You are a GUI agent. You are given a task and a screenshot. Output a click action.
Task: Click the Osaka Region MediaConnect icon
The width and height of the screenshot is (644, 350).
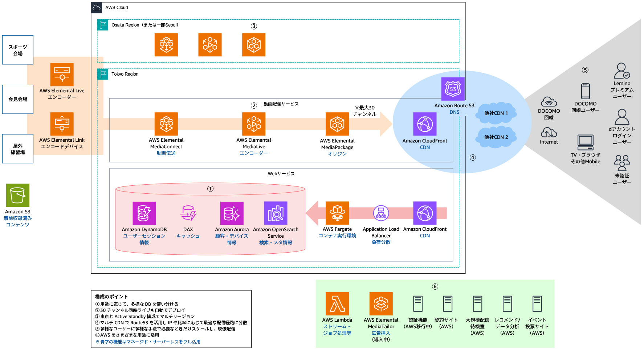coord(166,45)
